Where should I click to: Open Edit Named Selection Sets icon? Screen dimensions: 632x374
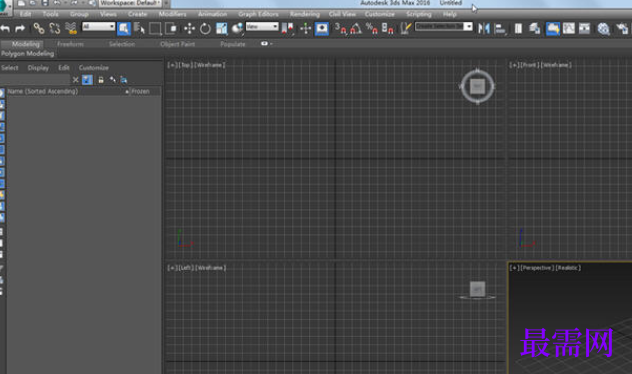point(405,29)
